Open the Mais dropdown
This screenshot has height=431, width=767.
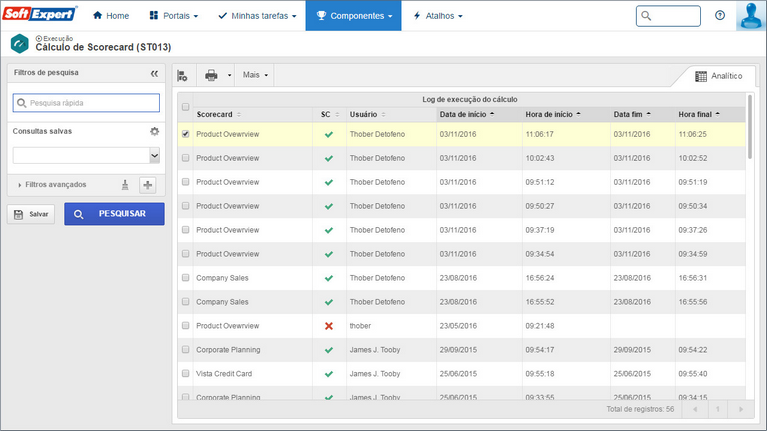(255, 75)
